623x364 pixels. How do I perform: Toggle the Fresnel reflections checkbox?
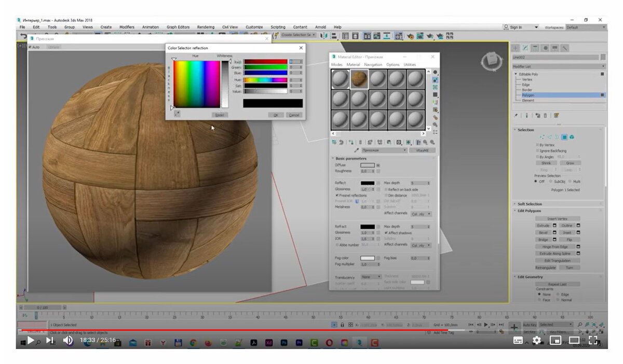coord(337,195)
